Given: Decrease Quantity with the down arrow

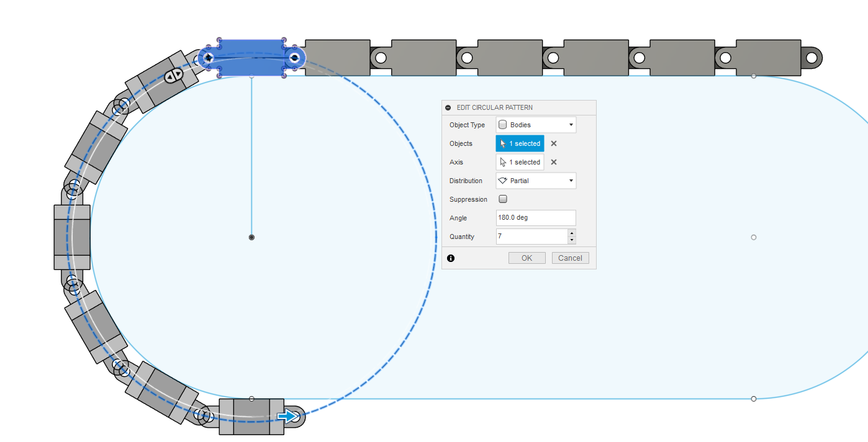Looking at the screenshot, I should tap(572, 240).
